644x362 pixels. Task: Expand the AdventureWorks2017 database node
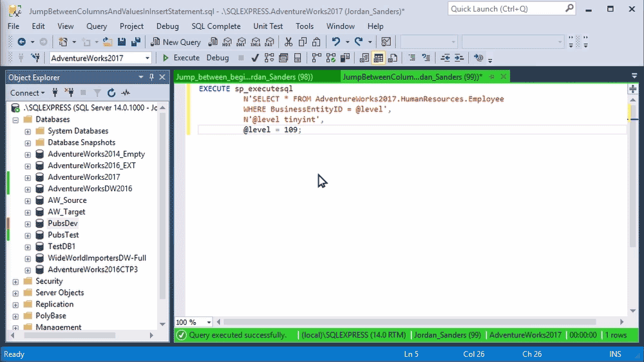(28, 178)
